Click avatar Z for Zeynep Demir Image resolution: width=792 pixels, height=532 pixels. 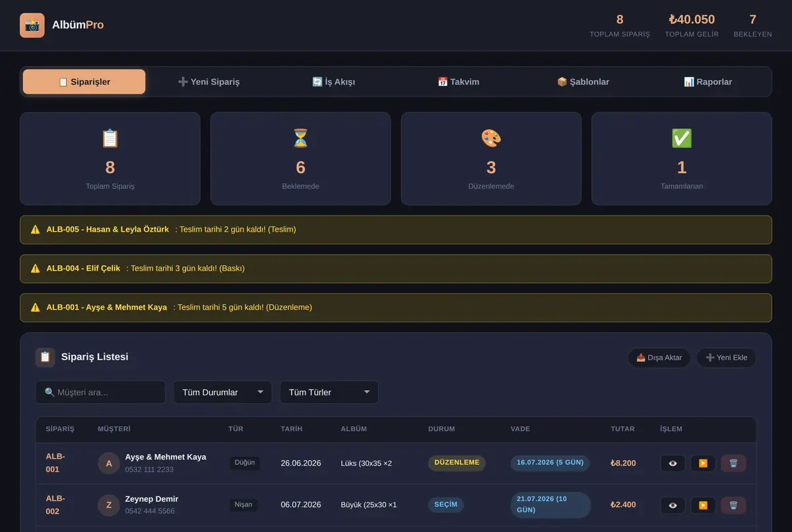[109, 506]
